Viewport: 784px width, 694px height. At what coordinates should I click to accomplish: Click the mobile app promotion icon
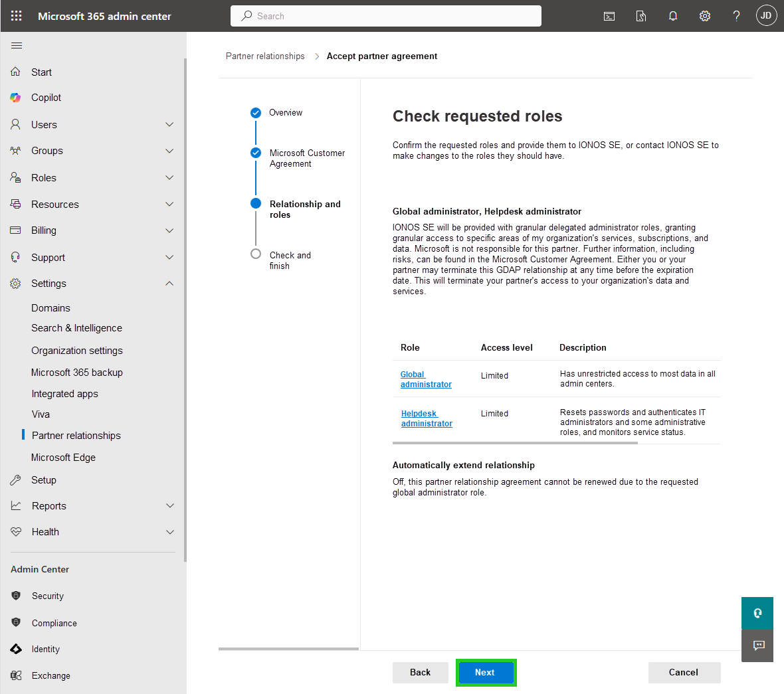[640, 16]
